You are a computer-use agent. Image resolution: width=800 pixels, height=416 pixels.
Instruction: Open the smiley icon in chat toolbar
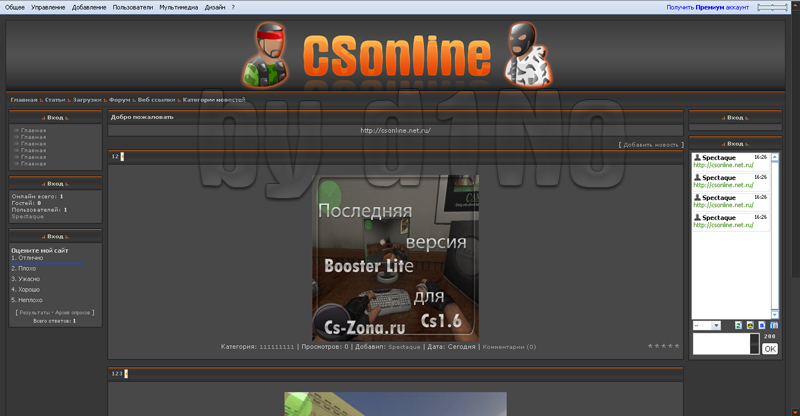[x=750, y=326]
